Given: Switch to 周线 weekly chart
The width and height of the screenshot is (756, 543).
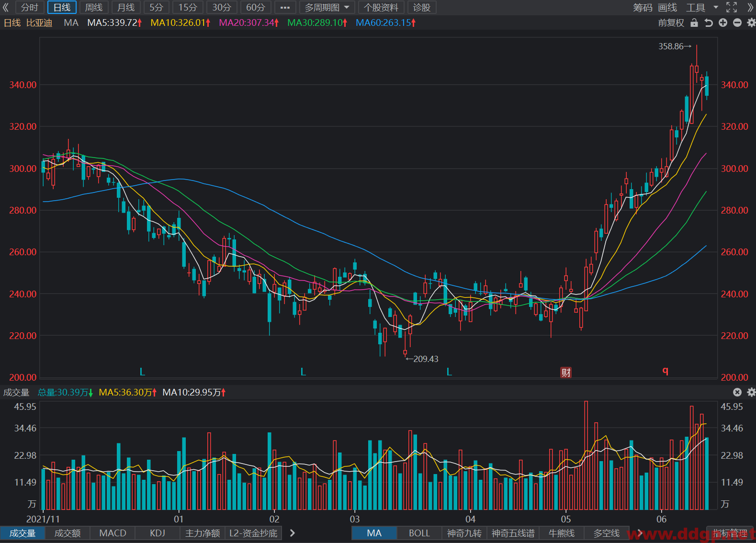Looking at the screenshot, I should [x=94, y=8].
